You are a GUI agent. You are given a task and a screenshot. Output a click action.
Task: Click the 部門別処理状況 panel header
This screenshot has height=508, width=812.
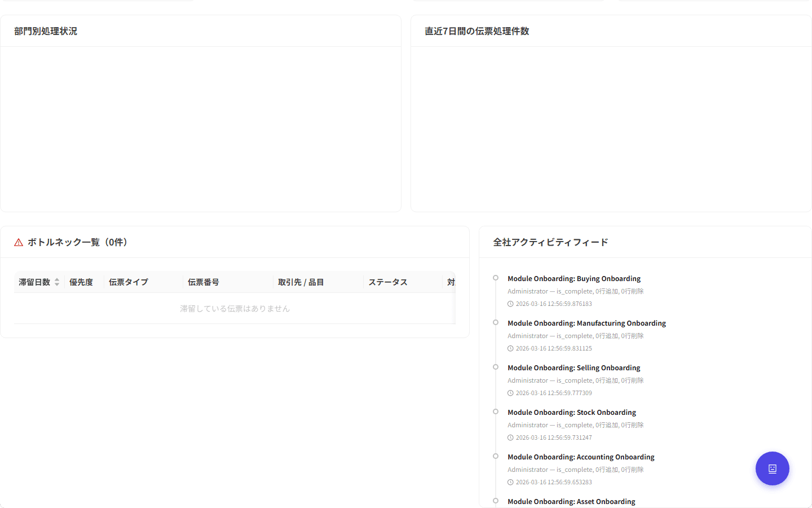[45, 31]
